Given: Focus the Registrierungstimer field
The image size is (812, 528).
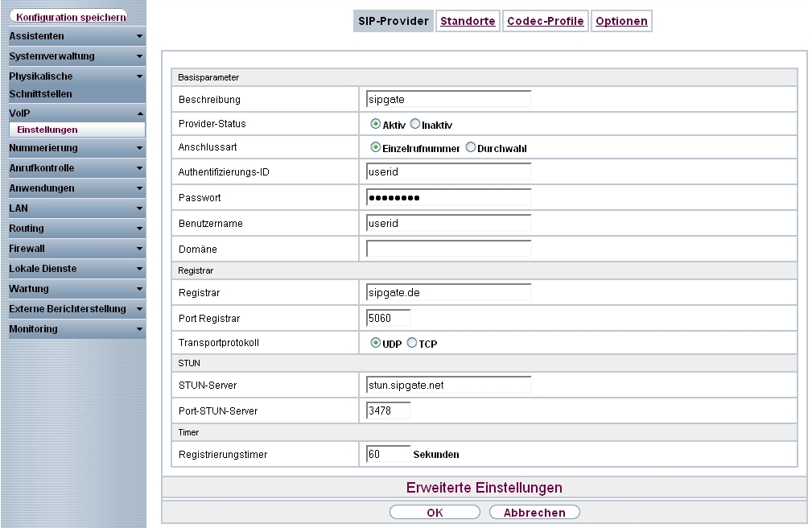Looking at the screenshot, I should (389, 454).
